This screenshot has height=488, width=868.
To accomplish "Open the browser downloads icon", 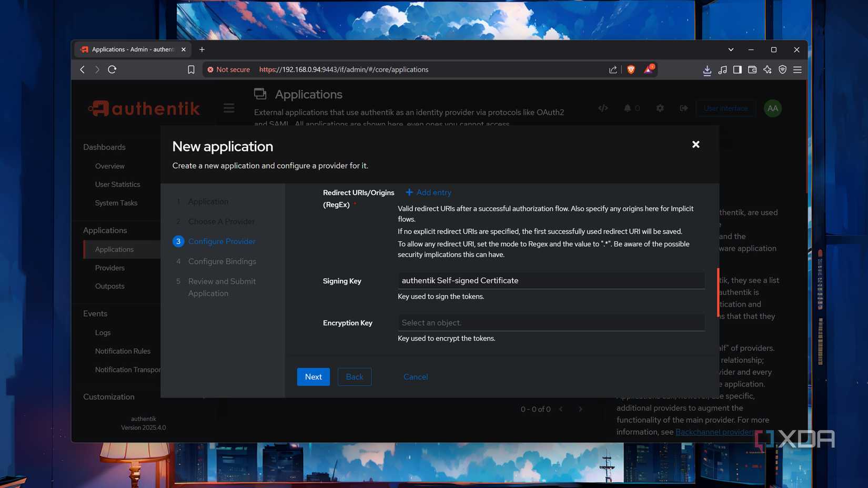I will (707, 69).
